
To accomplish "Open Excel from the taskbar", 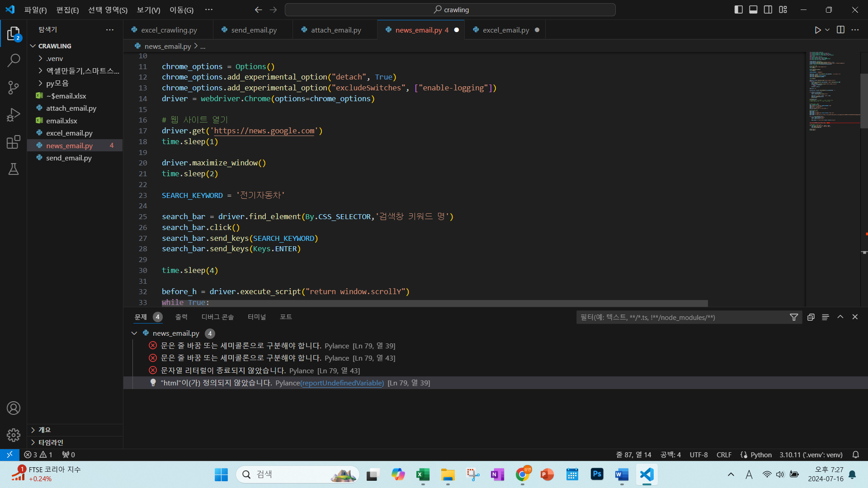I will click(423, 474).
